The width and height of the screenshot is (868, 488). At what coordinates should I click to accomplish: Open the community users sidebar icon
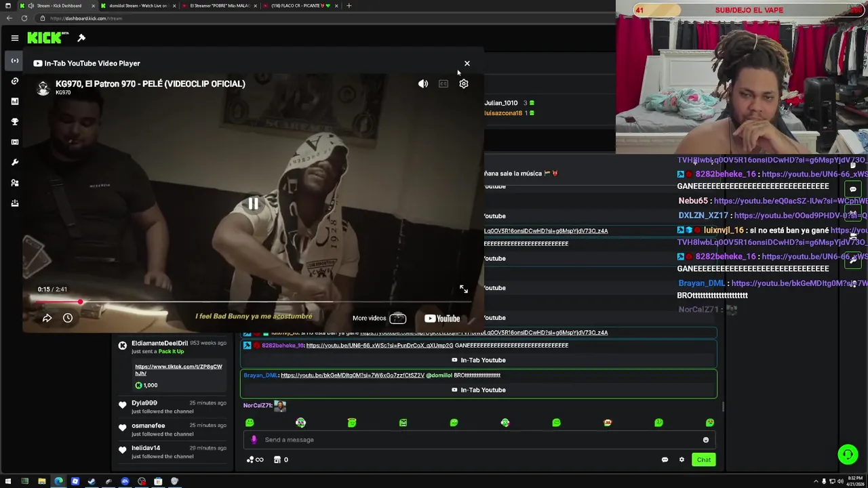tap(14, 182)
